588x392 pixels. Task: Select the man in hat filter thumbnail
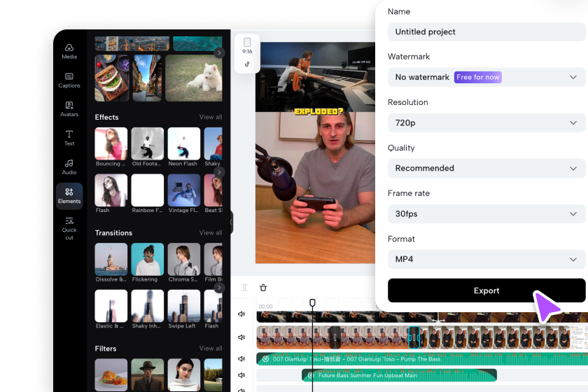(x=148, y=374)
